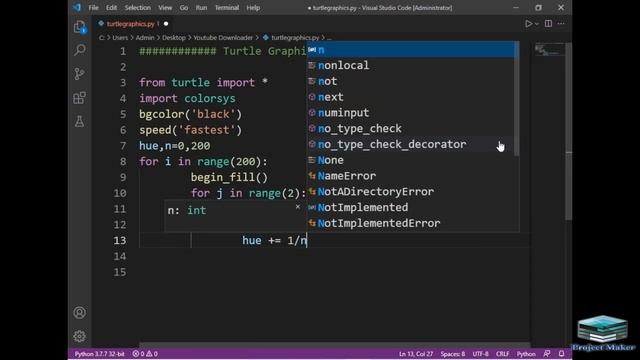Screen dimensions: 640x360
Task: Open the Terminal menu
Action: click(x=227, y=8)
